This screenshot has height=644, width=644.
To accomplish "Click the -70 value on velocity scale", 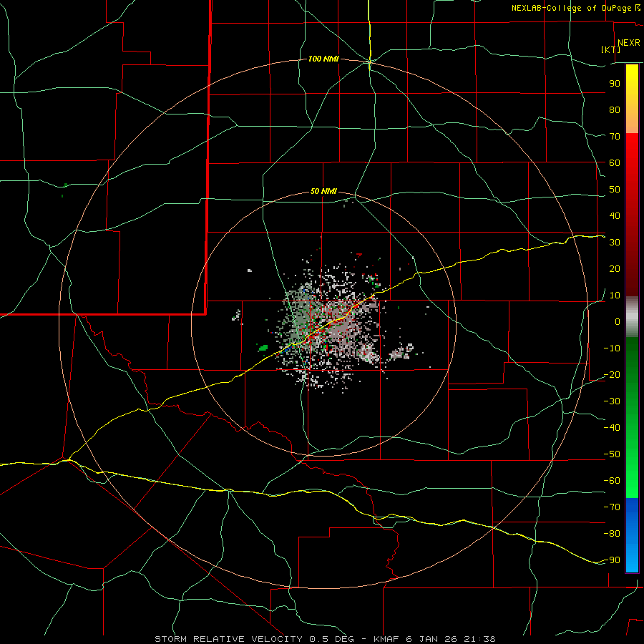I will click(612, 507).
